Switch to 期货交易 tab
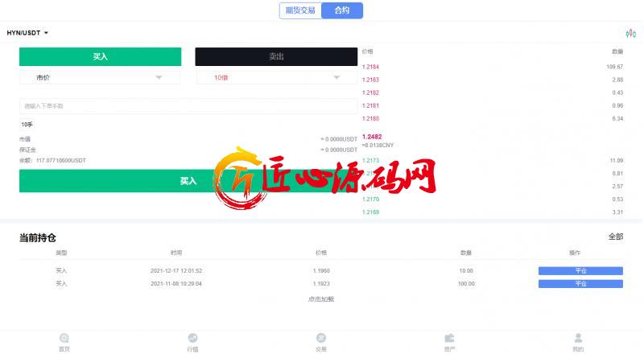644x354 pixels. pos(300,10)
